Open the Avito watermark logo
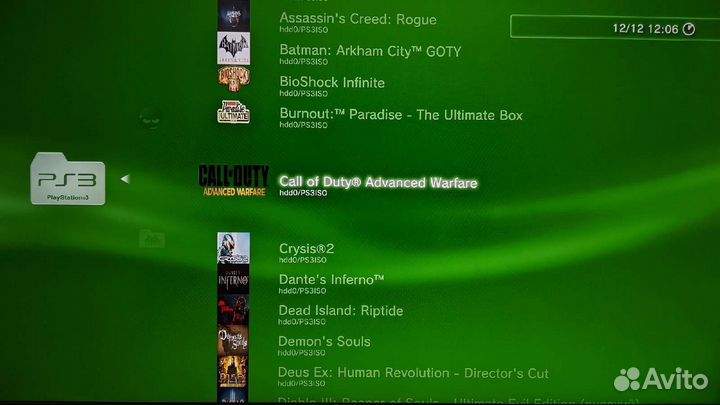 pyautogui.click(x=661, y=379)
